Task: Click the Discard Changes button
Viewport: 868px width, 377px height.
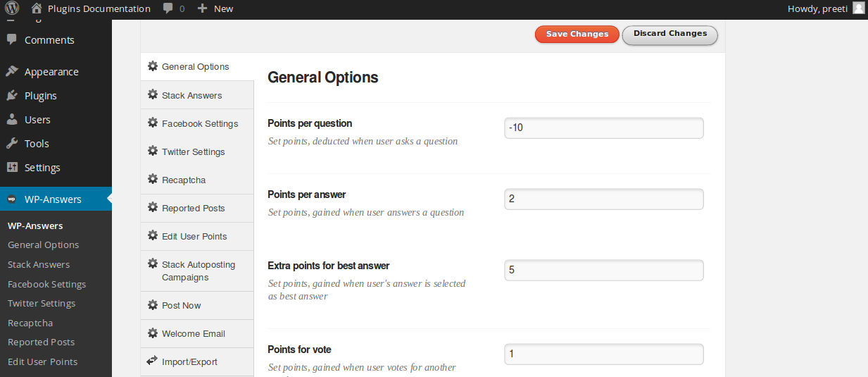Action: point(670,34)
